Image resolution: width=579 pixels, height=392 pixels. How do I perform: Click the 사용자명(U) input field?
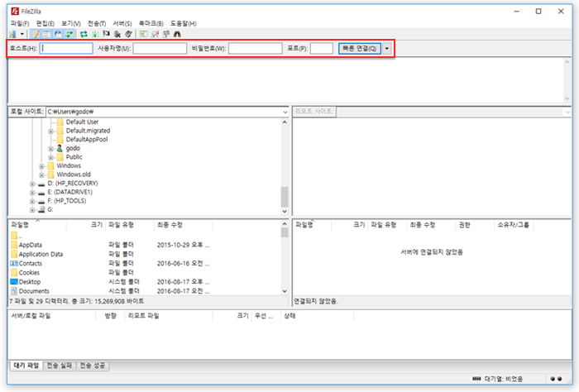[160, 48]
